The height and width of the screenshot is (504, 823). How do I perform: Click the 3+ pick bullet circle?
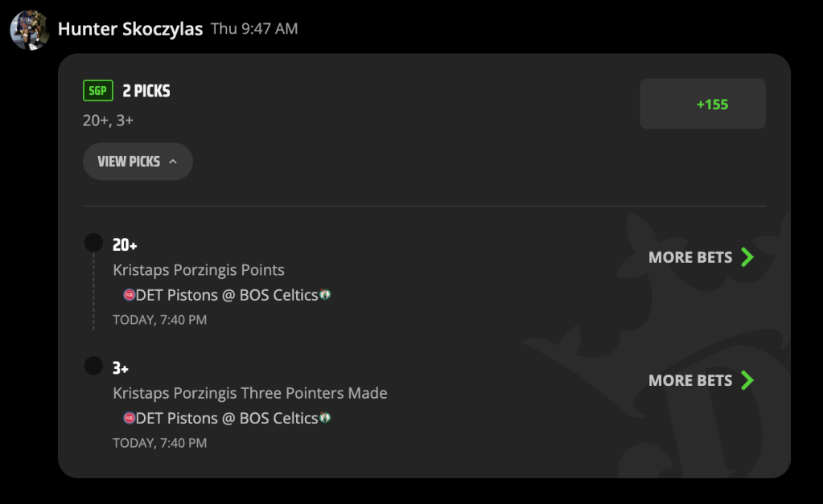click(93, 366)
